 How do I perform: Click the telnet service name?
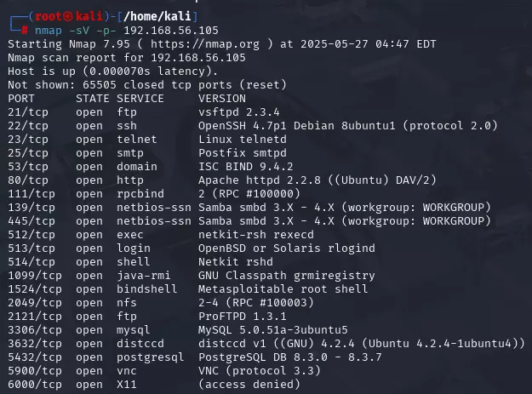[x=137, y=140]
